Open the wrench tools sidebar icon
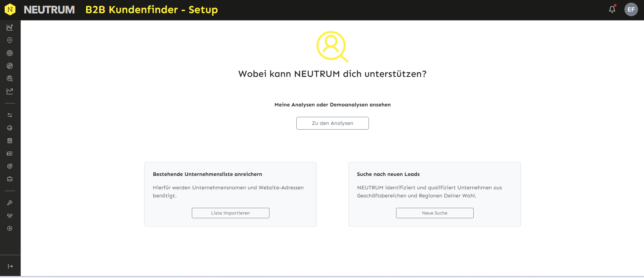The image size is (644, 278). (10, 203)
